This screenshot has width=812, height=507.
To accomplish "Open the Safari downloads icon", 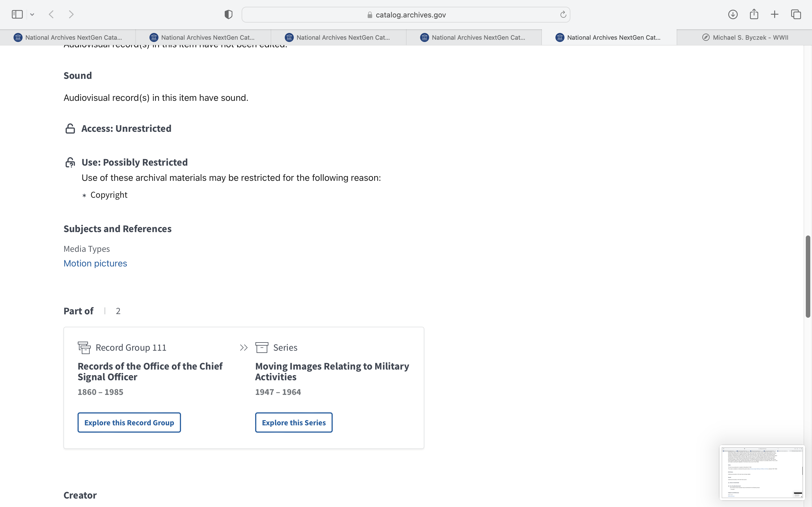I will 733,14.
